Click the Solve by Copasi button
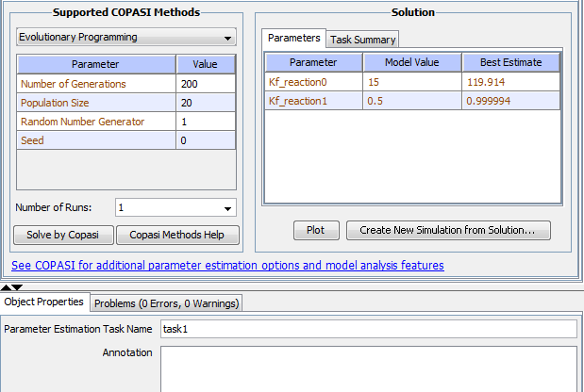Viewport: 584px width, 392px height. (63, 235)
